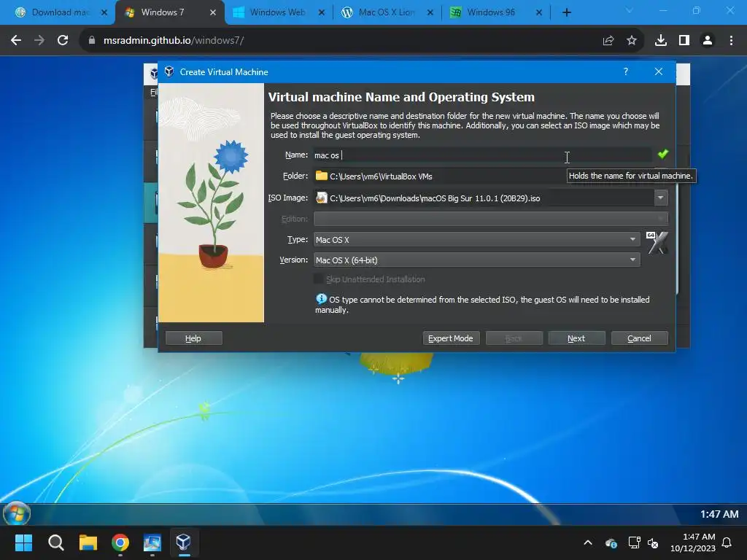Switch to Expert Mode
The image size is (747, 560).
point(451,338)
